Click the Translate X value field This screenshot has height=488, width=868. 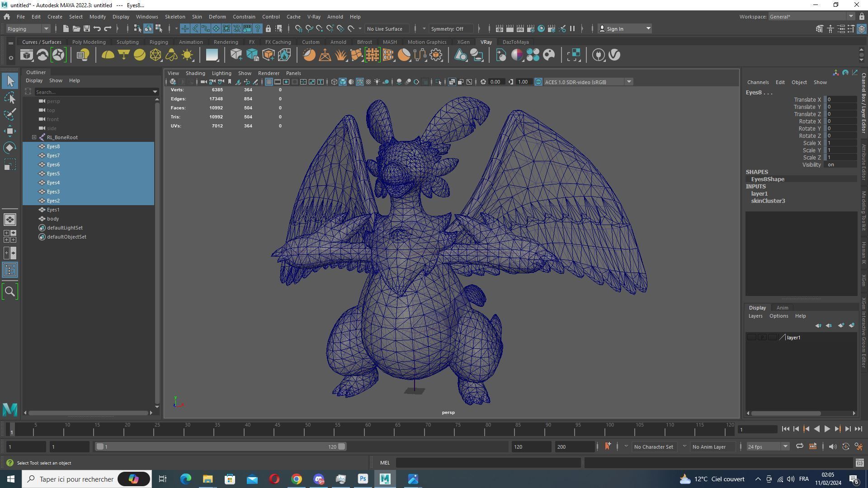(x=841, y=100)
